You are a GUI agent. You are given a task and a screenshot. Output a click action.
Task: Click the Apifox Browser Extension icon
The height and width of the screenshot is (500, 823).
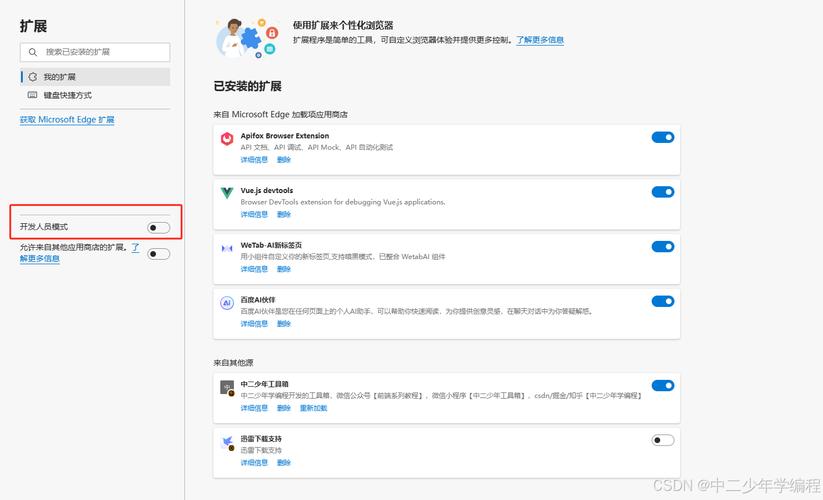(227, 139)
